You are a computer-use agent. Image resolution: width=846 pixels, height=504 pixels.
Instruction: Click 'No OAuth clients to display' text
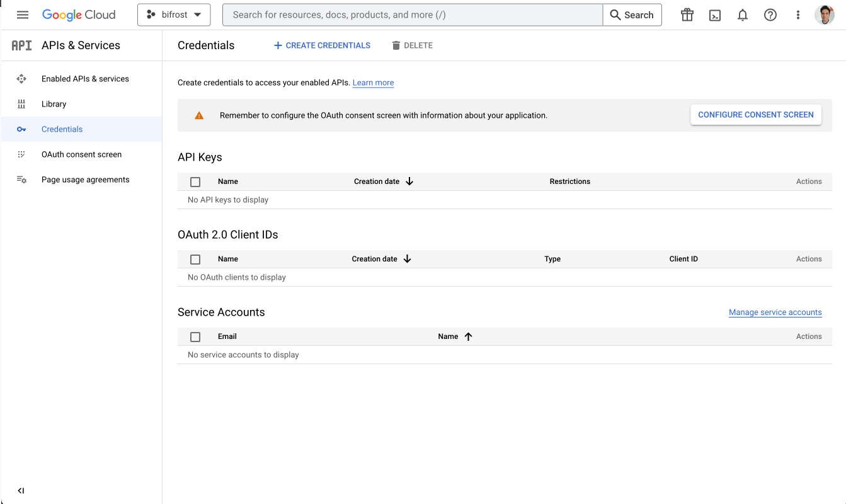coord(237,277)
